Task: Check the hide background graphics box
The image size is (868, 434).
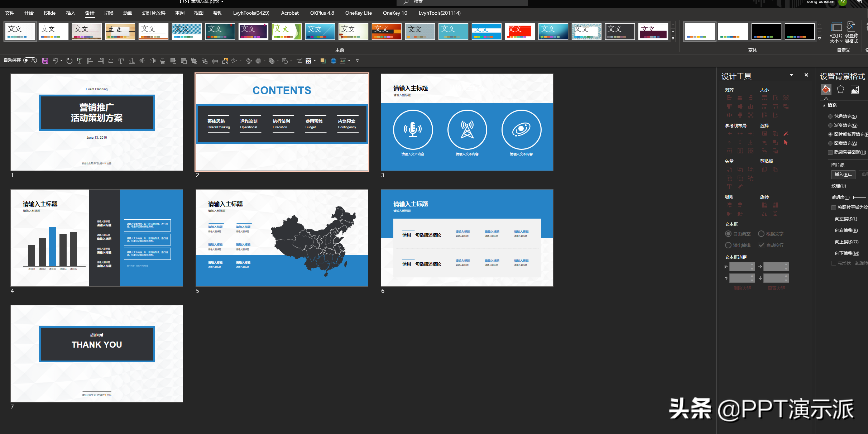Action: click(x=830, y=152)
